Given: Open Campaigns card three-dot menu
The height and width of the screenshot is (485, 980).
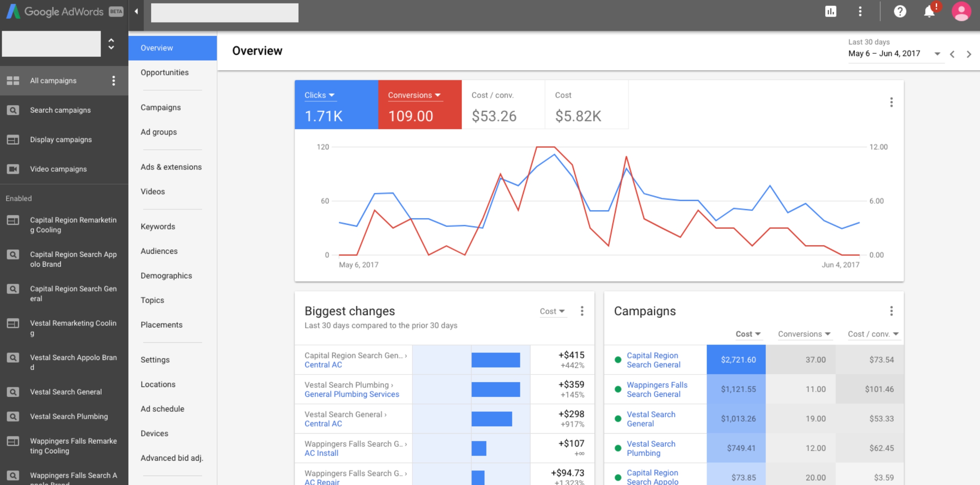Looking at the screenshot, I should tap(891, 311).
